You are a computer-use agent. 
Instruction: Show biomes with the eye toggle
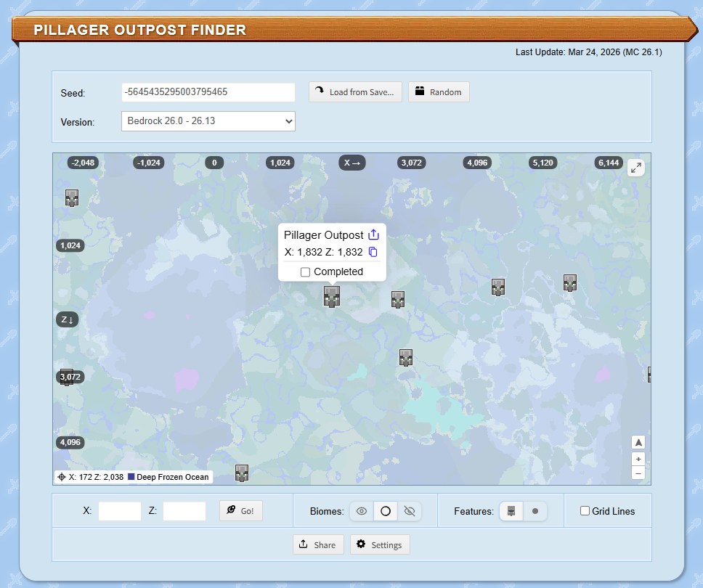point(362,511)
